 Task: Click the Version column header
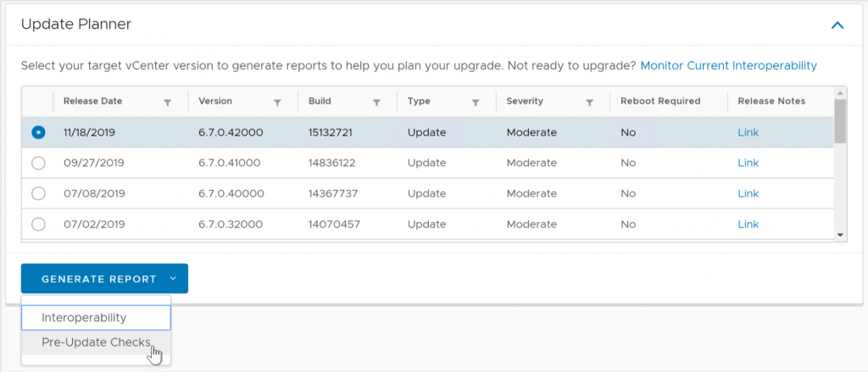[x=215, y=102]
